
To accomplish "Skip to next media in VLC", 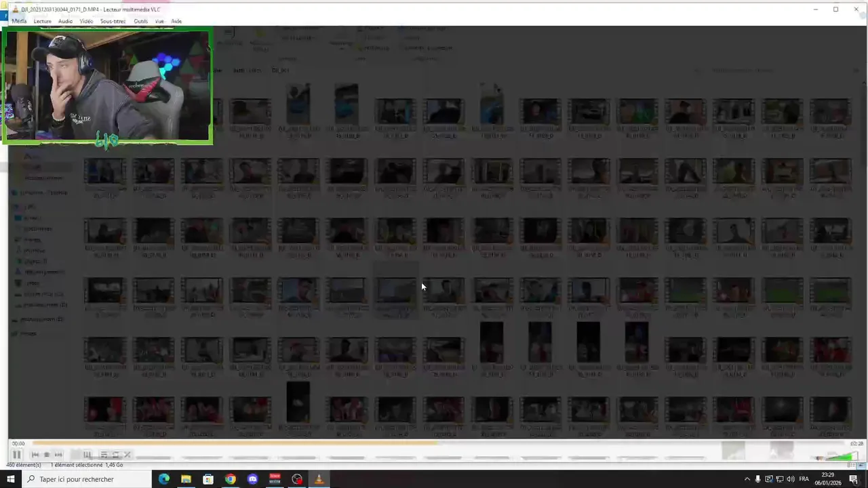I will click(58, 455).
